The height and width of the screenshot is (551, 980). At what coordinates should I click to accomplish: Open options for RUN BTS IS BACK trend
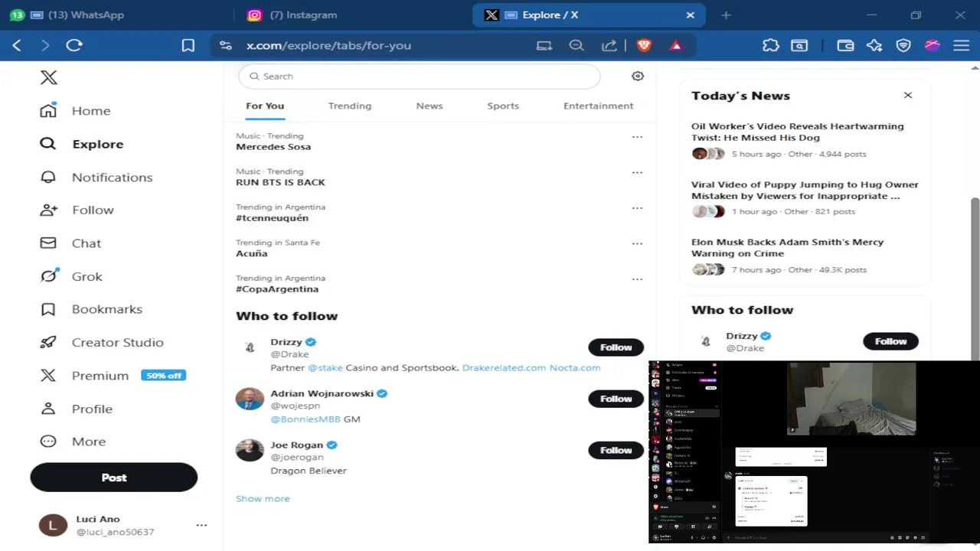pyautogui.click(x=637, y=172)
